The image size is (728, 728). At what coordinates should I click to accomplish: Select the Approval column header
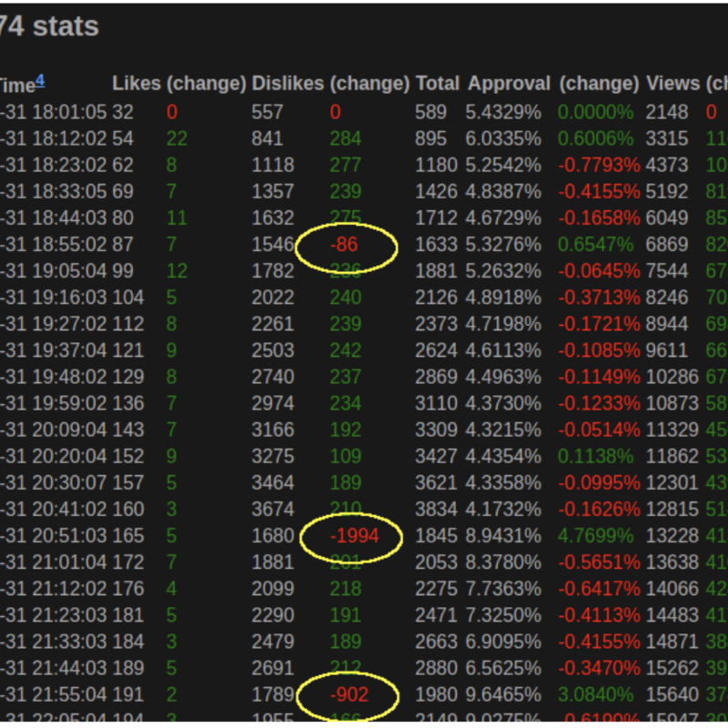tap(509, 84)
